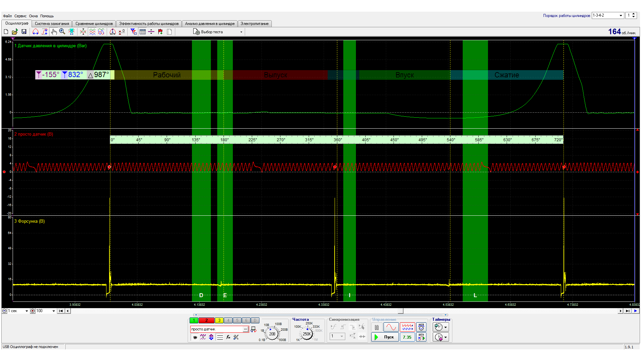Select the horizontal measurement arc tool
This screenshot has width=644, height=351.
coord(36,32)
